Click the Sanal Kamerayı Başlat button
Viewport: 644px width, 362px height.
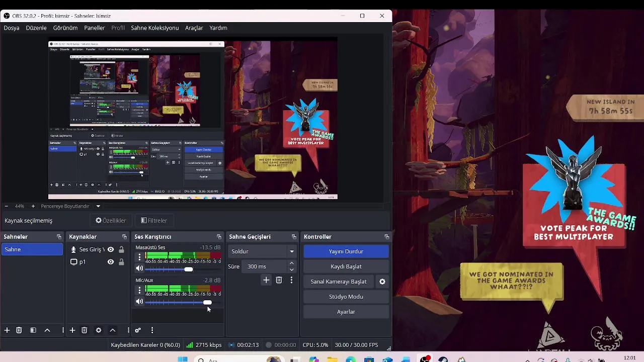click(x=339, y=282)
